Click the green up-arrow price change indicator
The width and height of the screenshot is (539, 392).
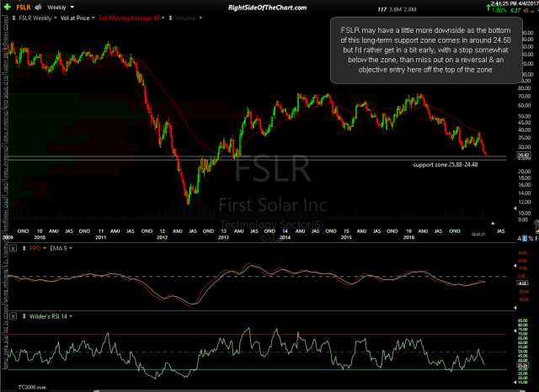[488, 8]
